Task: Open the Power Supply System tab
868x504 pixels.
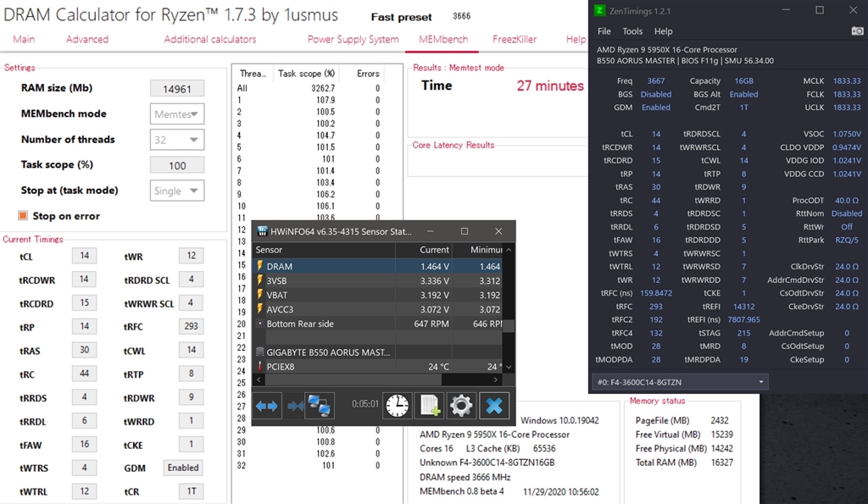Action: tap(353, 39)
